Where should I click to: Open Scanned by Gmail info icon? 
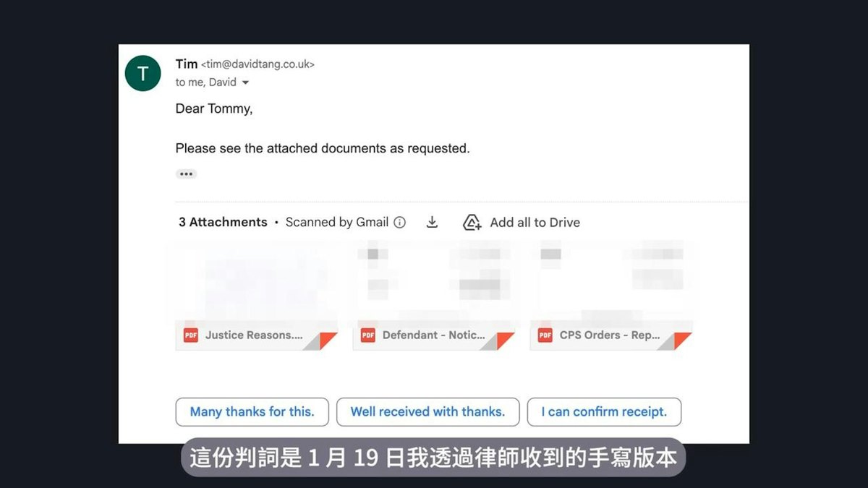[399, 223]
